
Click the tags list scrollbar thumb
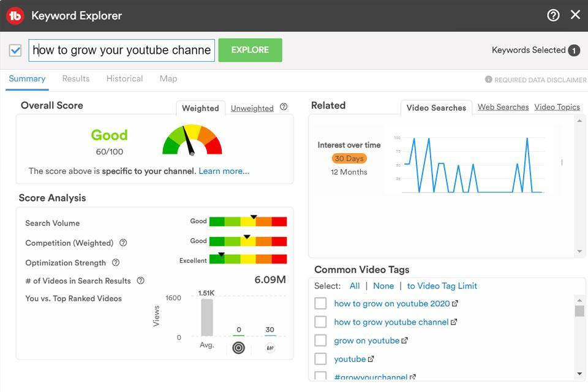point(579,311)
